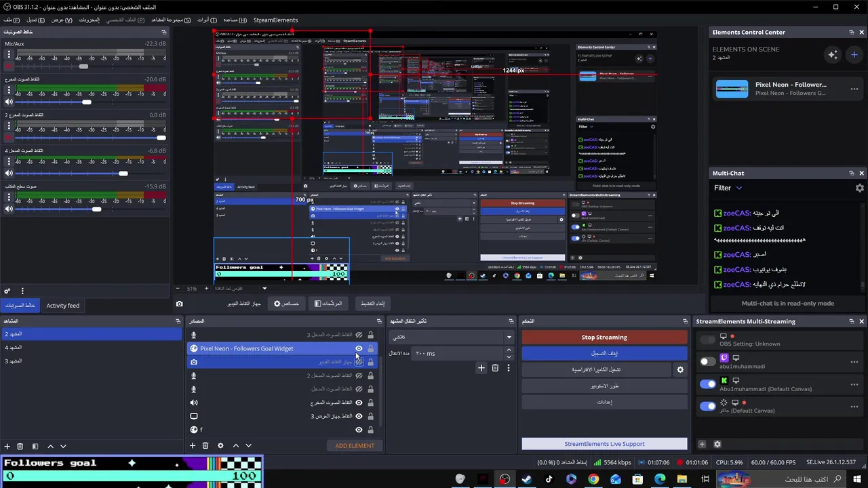Open Microsoft Edge from the taskbar
Image resolution: width=868 pixels, height=488 pixels.
pos(660,479)
